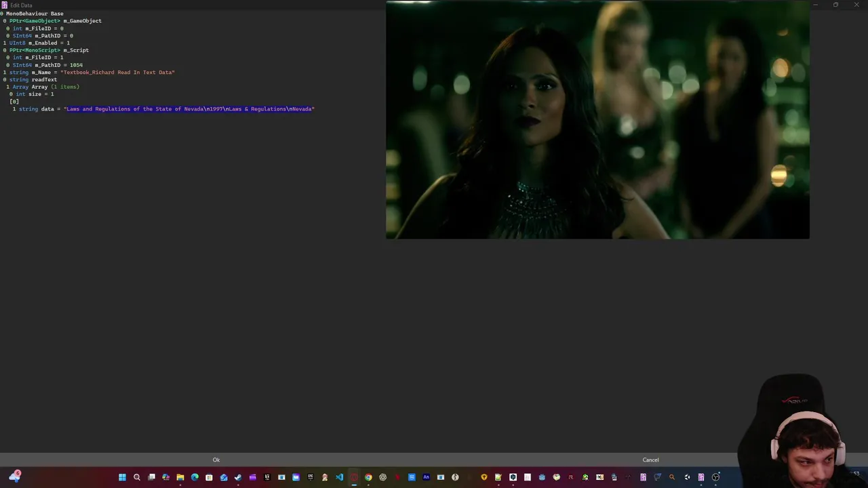Screen dimensions: 868x488
Task: Minimize the Edit Data window
Action: click(x=816, y=5)
